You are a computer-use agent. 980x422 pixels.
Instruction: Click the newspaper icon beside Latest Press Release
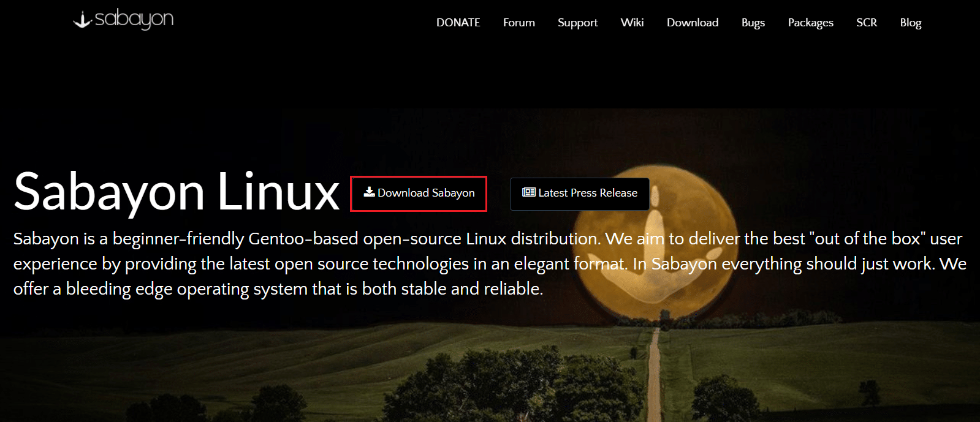pyautogui.click(x=528, y=192)
